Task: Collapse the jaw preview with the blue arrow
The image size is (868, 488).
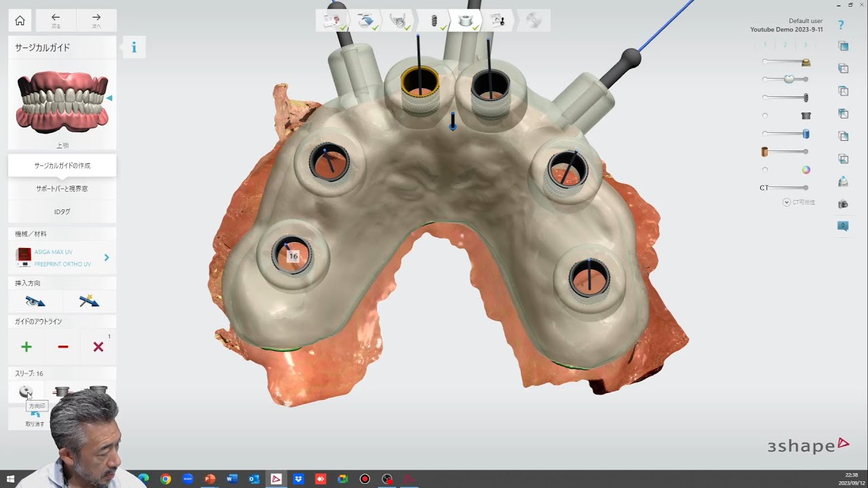Action: 109,99
